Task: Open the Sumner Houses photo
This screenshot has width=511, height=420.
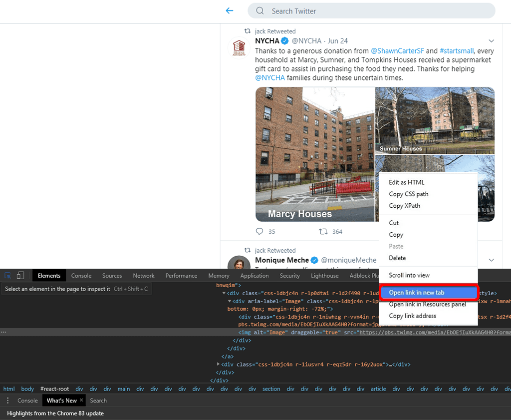Action: tap(435, 120)
